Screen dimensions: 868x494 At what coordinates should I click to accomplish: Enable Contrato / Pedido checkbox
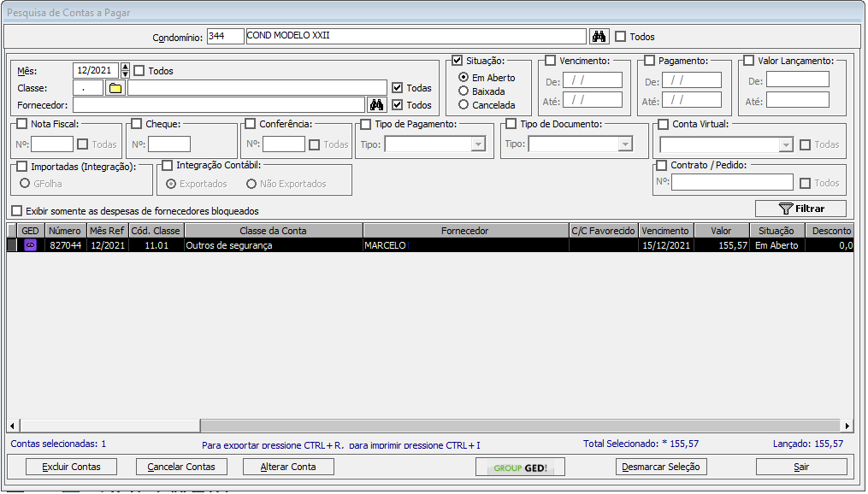point(662,166)
